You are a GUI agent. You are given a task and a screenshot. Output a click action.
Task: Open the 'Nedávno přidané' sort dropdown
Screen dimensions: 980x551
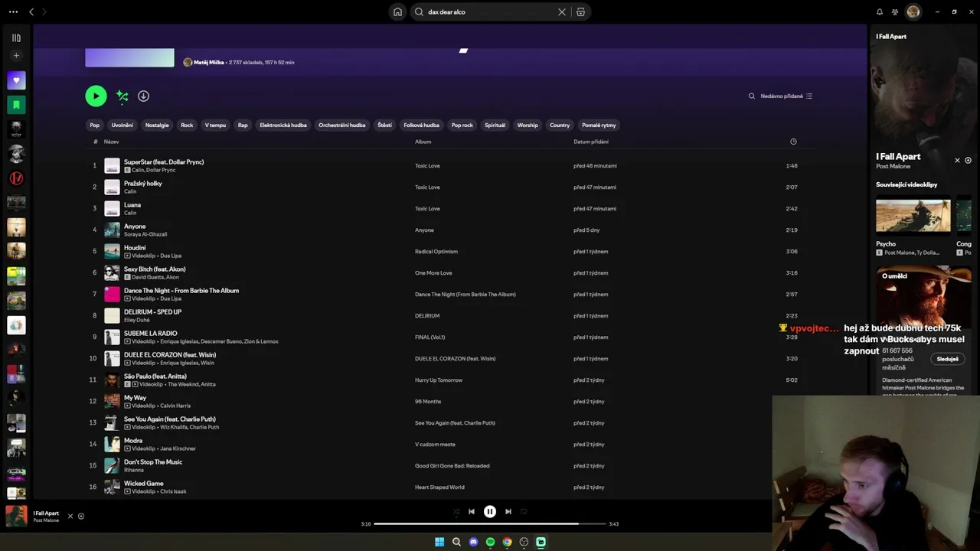pyautogui.click(x=786, y=96)
